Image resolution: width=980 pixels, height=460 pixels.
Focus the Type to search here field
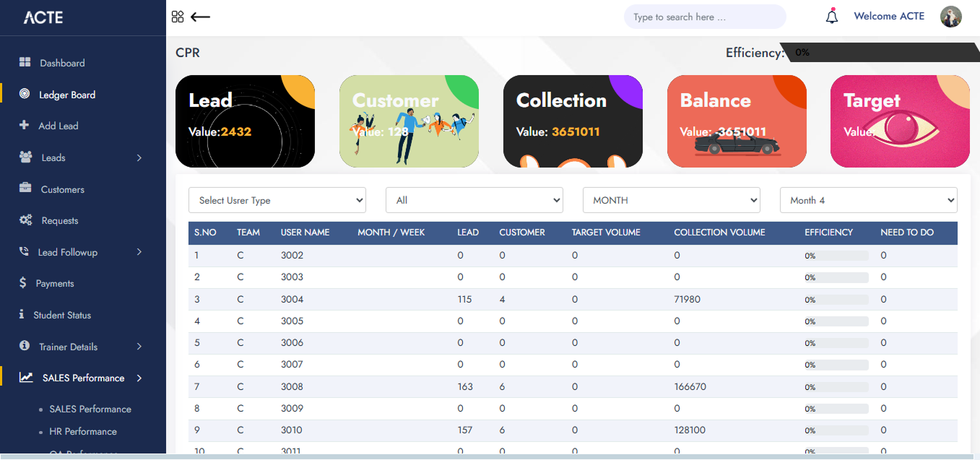click(x=705, y=17)
